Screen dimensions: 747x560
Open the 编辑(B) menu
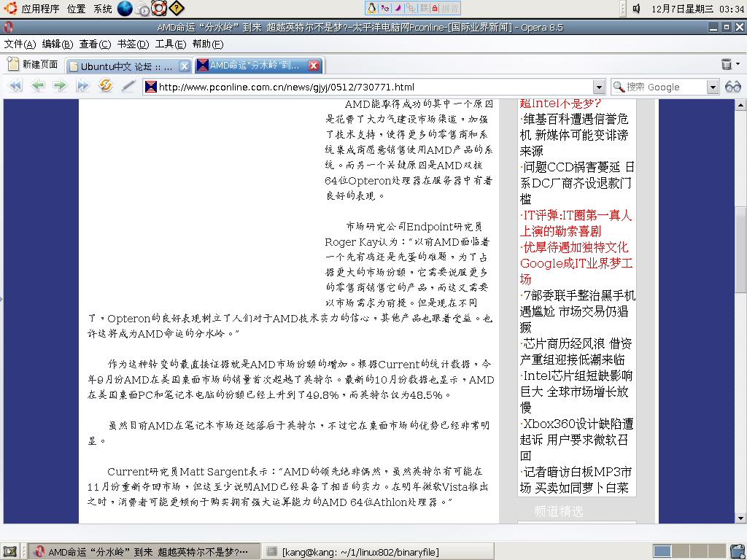pyautogui.click(x=57, y=44)
